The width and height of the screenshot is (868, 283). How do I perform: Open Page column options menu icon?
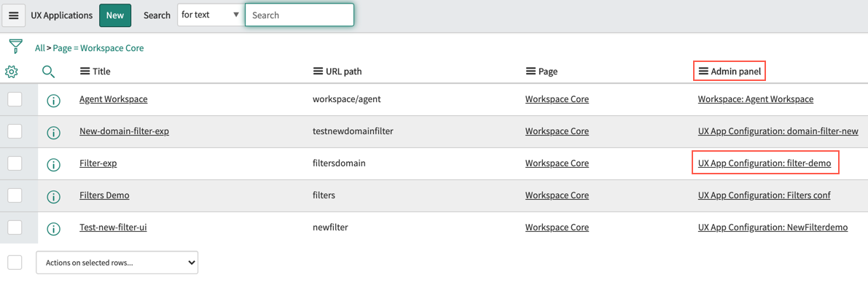[x=530, y=71]
